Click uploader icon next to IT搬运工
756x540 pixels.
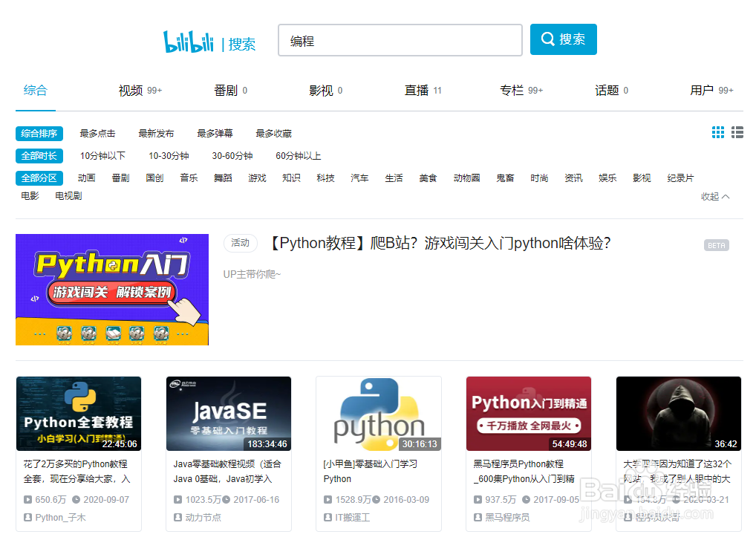point(328,517)
